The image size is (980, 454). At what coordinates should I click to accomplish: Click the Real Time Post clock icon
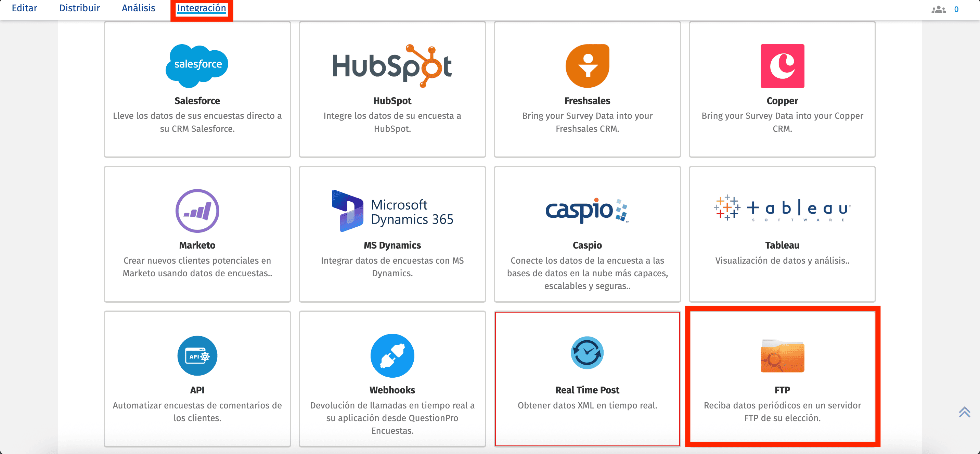point(587,353)
